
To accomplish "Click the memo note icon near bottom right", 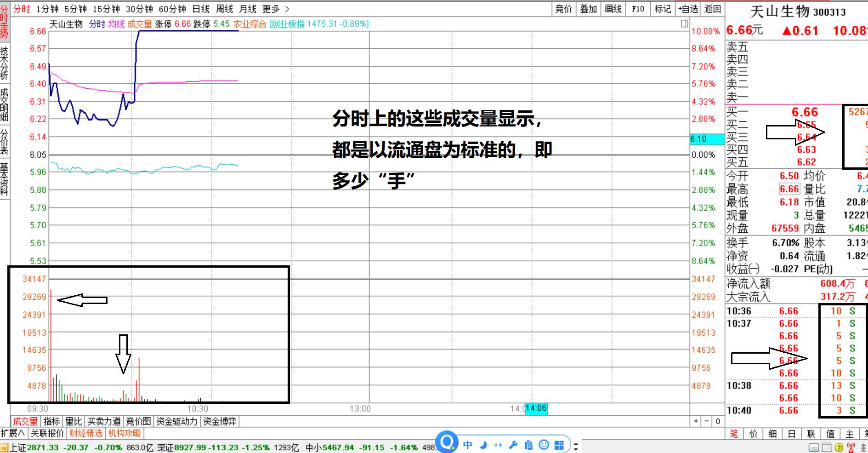I will point(827,447).
